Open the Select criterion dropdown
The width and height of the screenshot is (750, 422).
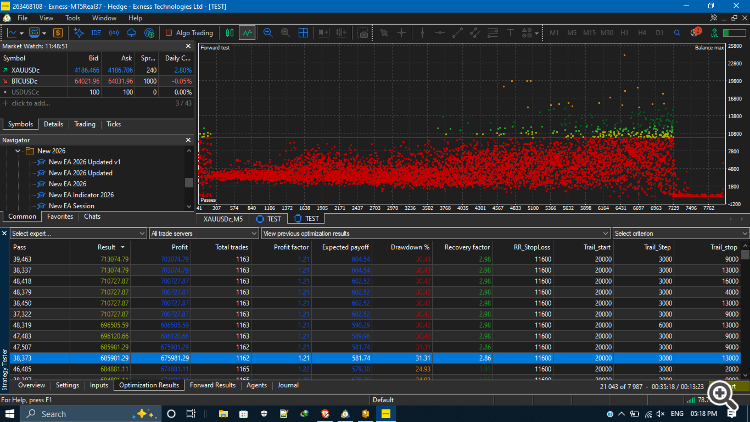click(681, 233)
